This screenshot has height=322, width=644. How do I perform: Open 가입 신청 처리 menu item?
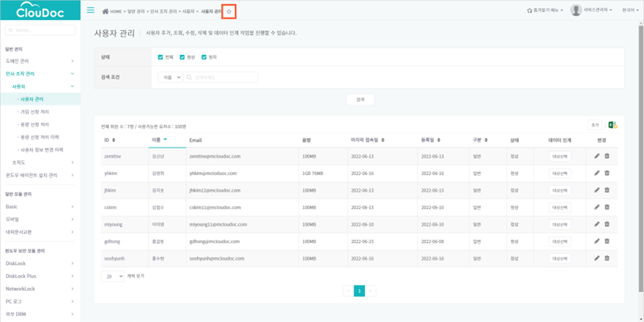[33, 111]
